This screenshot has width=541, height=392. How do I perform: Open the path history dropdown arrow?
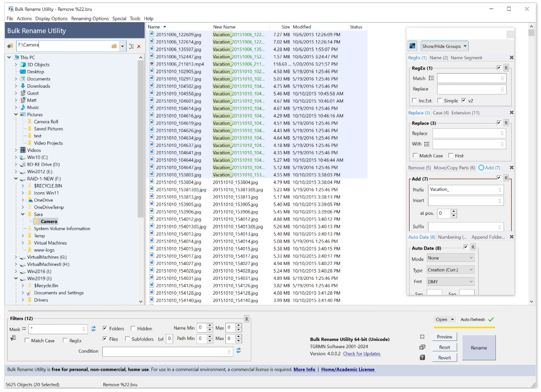[x=122, y=46]
